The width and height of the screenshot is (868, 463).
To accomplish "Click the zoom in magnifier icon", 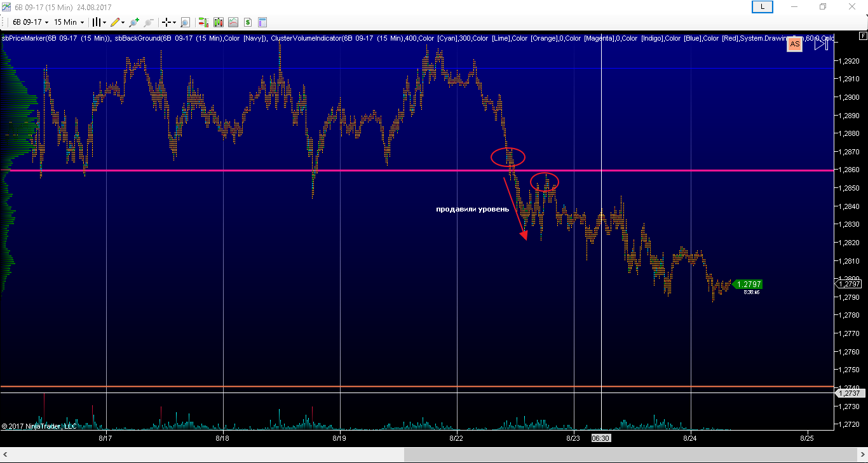I will point(133,22).
